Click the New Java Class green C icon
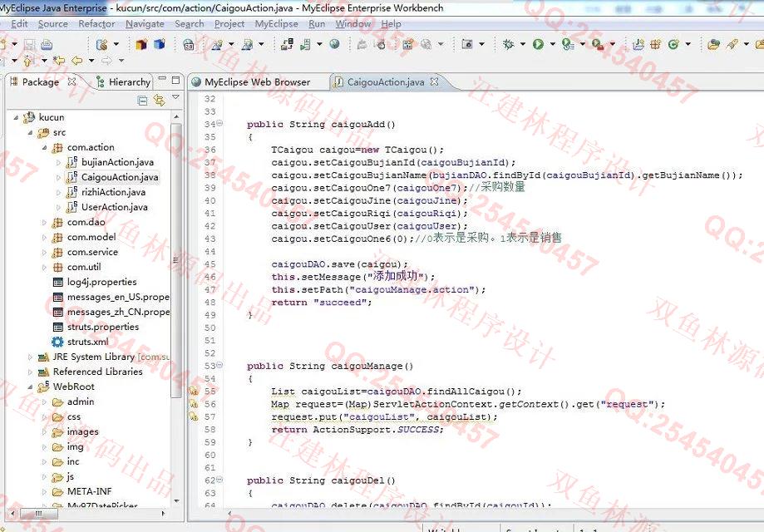Viewport: 764px width, 532px height. click(673, 44)
